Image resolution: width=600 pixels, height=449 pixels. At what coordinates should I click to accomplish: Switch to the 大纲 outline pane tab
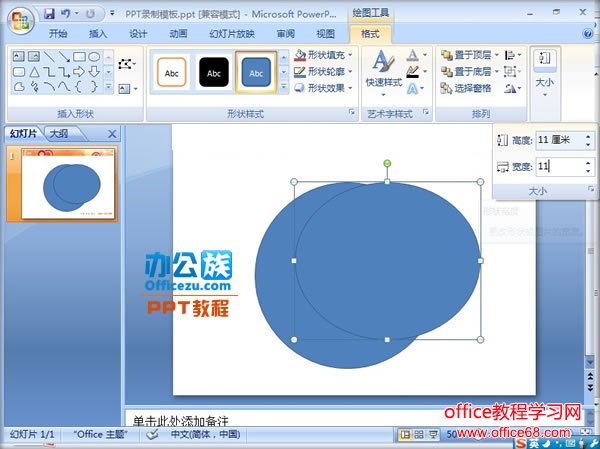(59, 134)
